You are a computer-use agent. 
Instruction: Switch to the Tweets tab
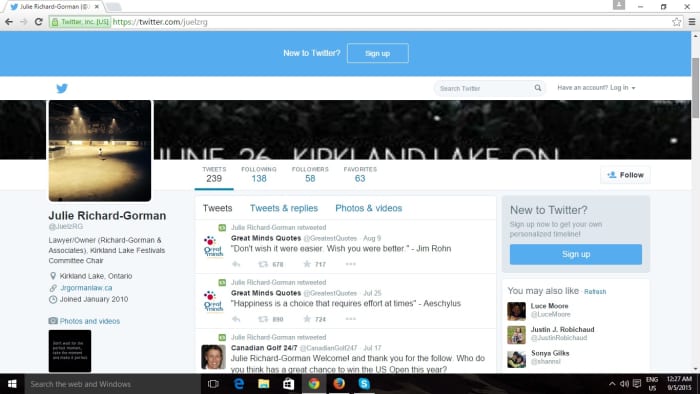[217, 208]
